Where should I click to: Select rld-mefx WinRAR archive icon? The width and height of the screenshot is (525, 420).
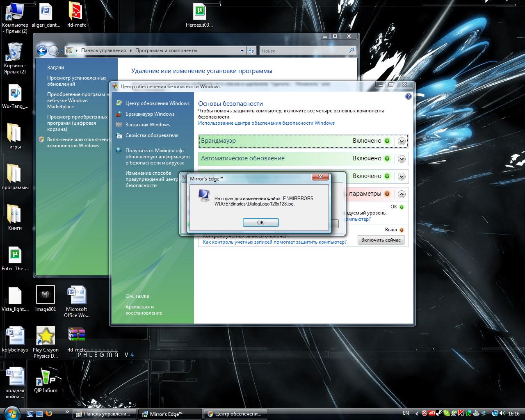point(76,339)
